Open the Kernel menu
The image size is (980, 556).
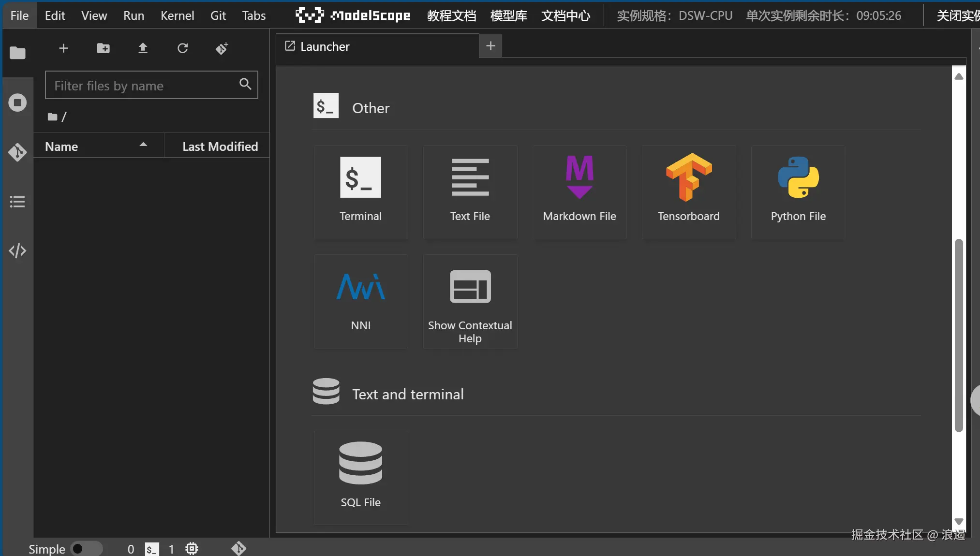point(177,15)
